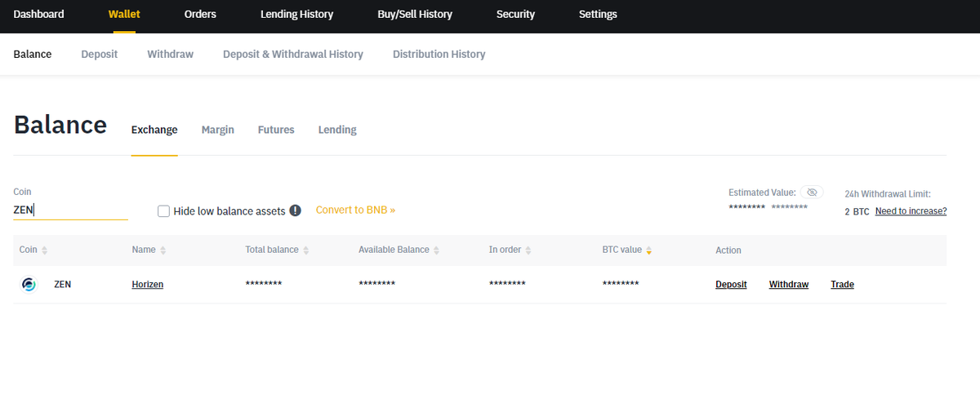This screenshot has height=412, width=980.
Task: Click the Balance page heading
Action: [x=60, y=125]
